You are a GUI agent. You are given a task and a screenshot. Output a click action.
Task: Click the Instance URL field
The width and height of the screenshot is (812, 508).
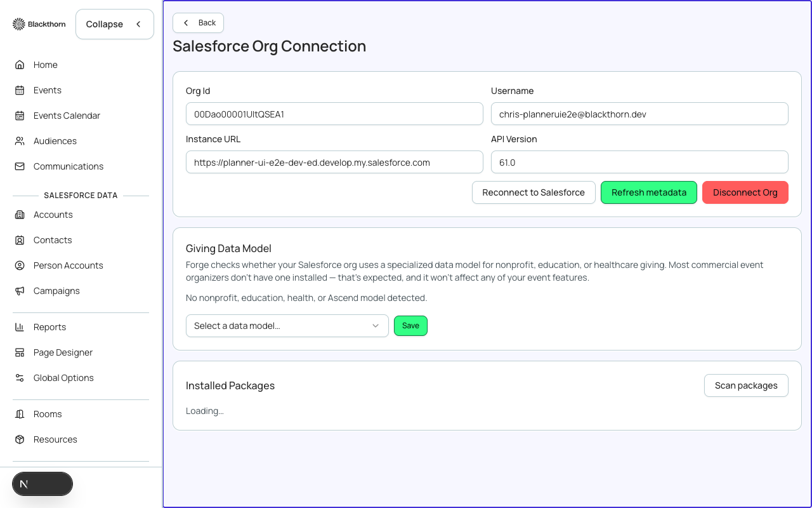click(x=334, y=163)
